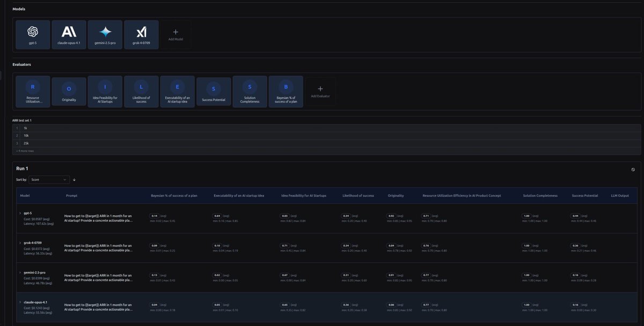Click 'Executability of an AI startup idea' header
The image size is (644, 326).
coord(239,196)
